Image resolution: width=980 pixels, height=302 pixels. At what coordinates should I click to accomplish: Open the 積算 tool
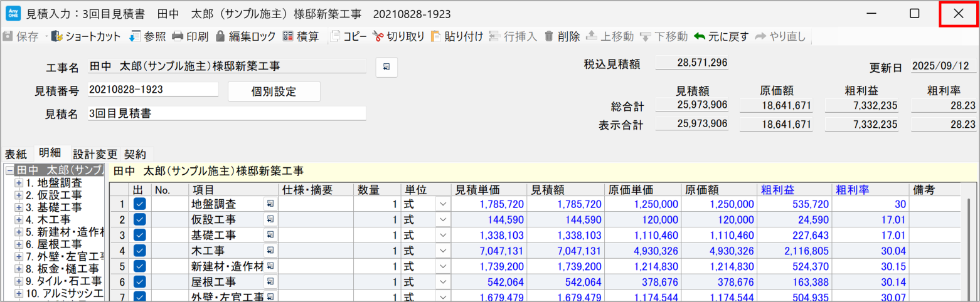(288, 36)
